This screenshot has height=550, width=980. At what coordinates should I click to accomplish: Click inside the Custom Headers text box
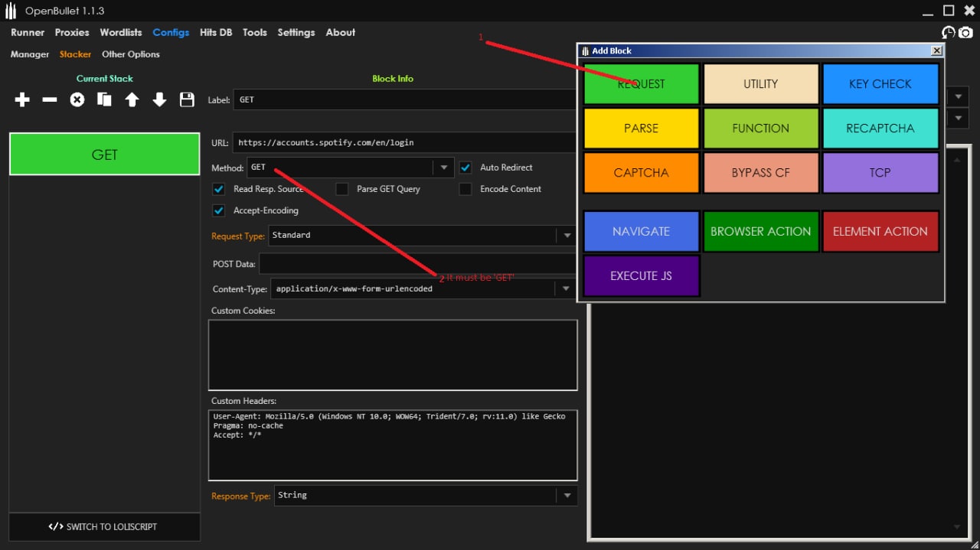click(393, 445)
